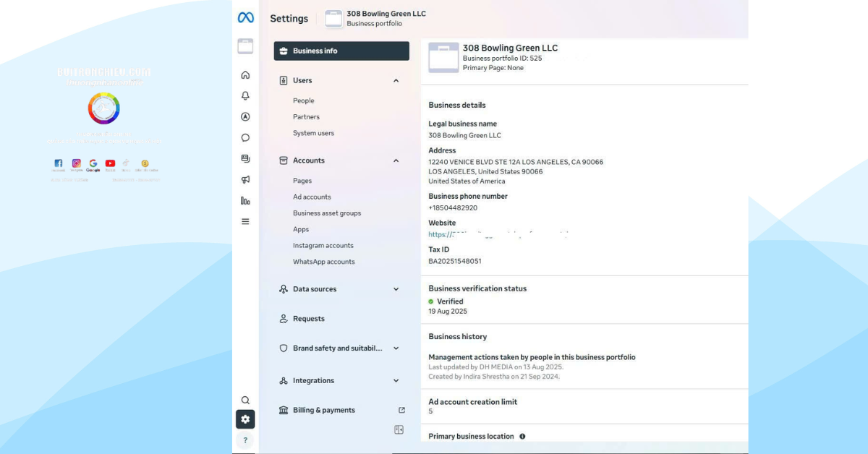Image resolution: width=868 pixels, height=454 pixels.
Task: Collapse the Accounts section chevron
Action: coord(396,160)
